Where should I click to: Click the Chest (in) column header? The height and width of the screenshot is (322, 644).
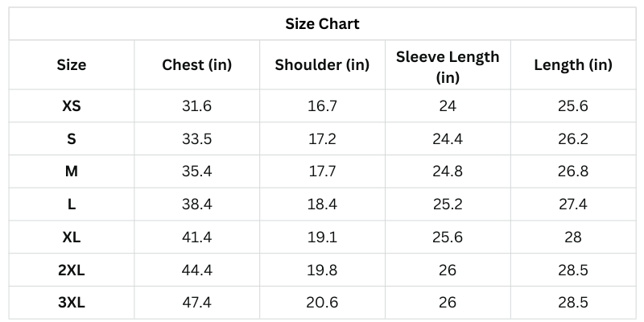[196, 65]
